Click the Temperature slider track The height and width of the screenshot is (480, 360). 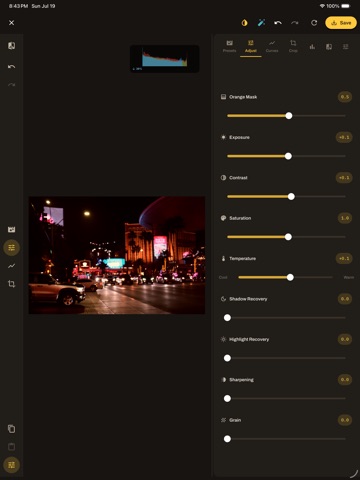click(x=285, y=277)
